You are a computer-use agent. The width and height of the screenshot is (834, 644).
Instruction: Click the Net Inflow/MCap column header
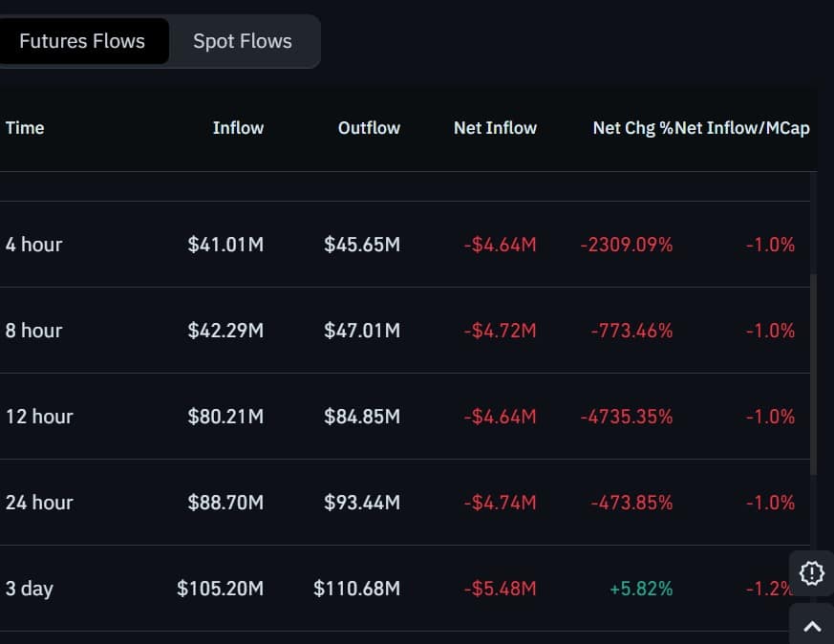tap(742, 128)
